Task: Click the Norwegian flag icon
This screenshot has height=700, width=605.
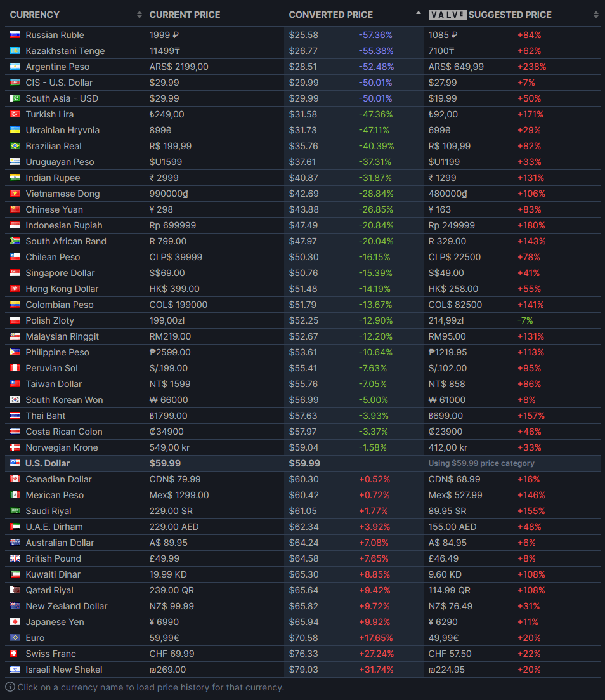Action: pyautogui.click(x=15, y=447)
